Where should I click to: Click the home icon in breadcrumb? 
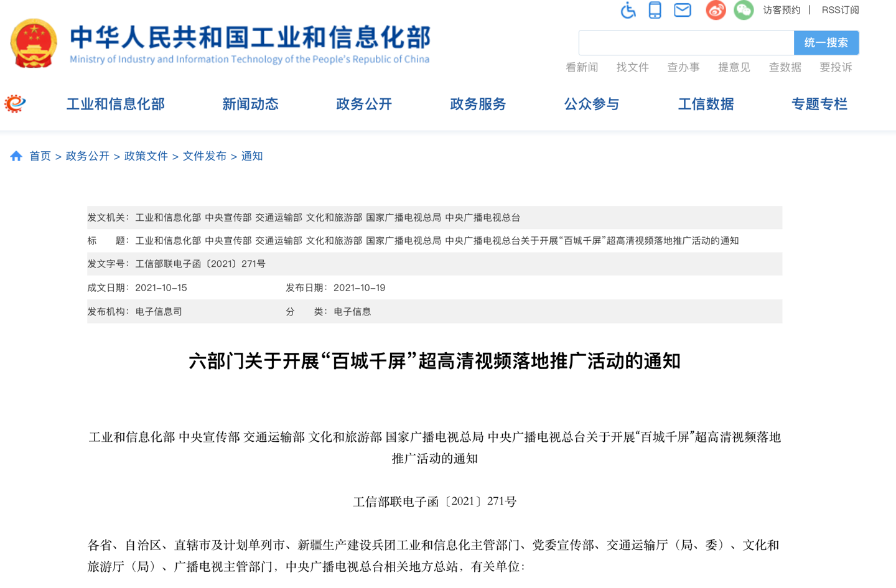tap(16, 156)
